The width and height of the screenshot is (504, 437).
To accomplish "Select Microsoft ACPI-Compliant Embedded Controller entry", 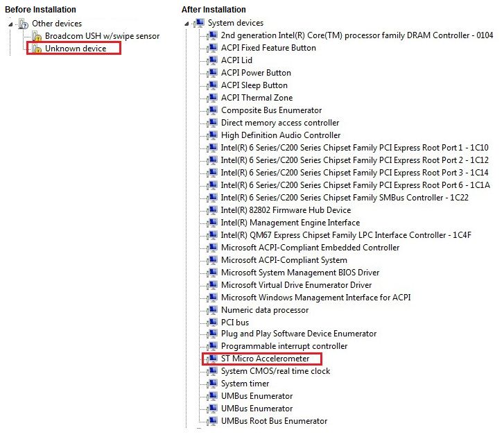I will point(310,248).
